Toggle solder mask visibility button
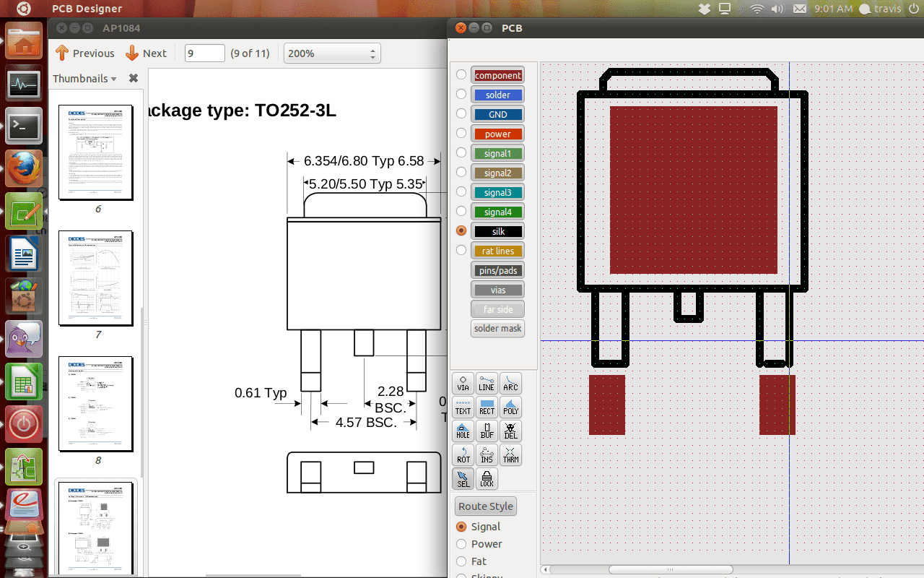Image resolution: width=924 pixels, height=578 pixels. (x=498, y=328)
